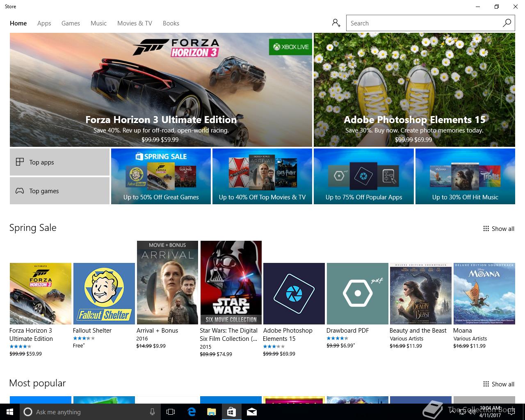The height and width of the screenshot is (420, 525).
Task: Click the Arrival + Bonus title text
Action: (157, 331)
